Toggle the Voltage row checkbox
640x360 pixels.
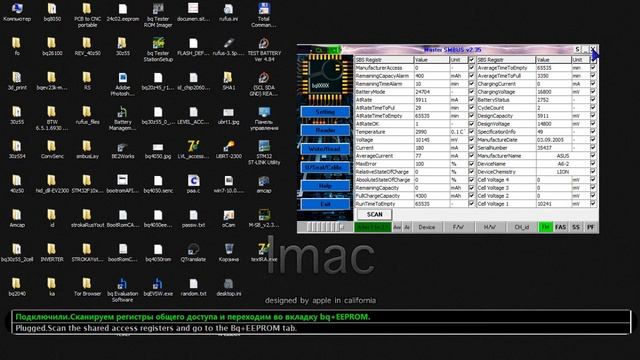[472, 140]
